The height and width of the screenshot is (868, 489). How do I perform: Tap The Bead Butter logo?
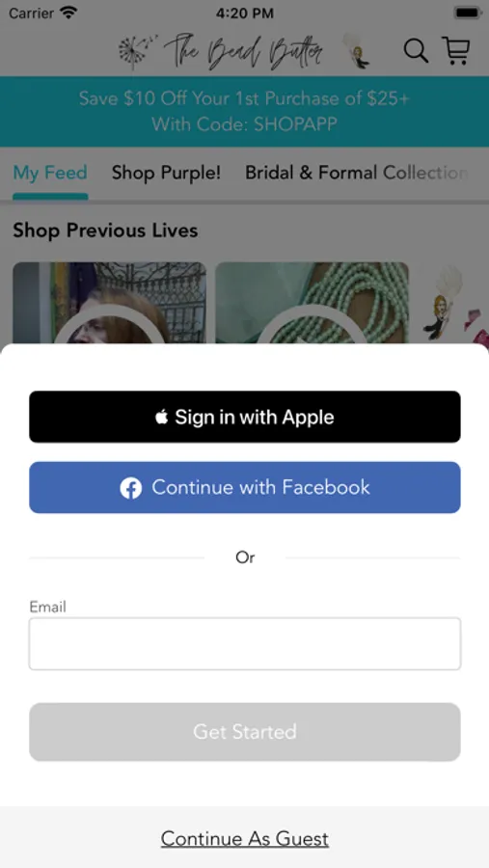click(243, 51)
